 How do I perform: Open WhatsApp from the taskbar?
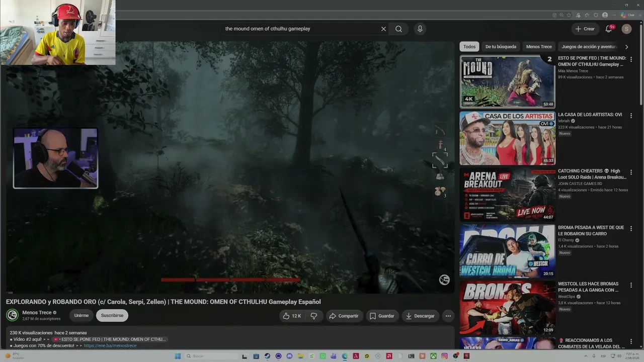pos(323,356)
